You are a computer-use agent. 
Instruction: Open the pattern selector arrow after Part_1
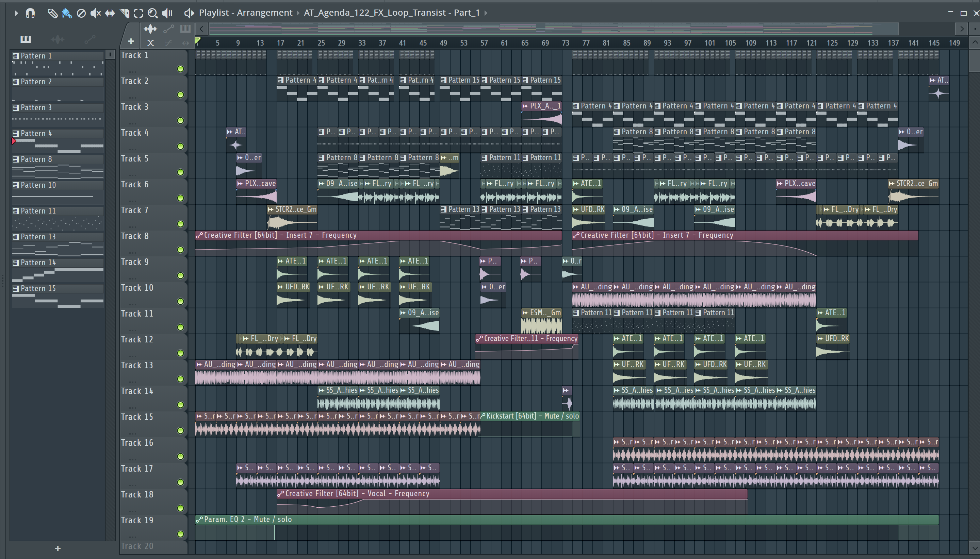tap(486, 13)
